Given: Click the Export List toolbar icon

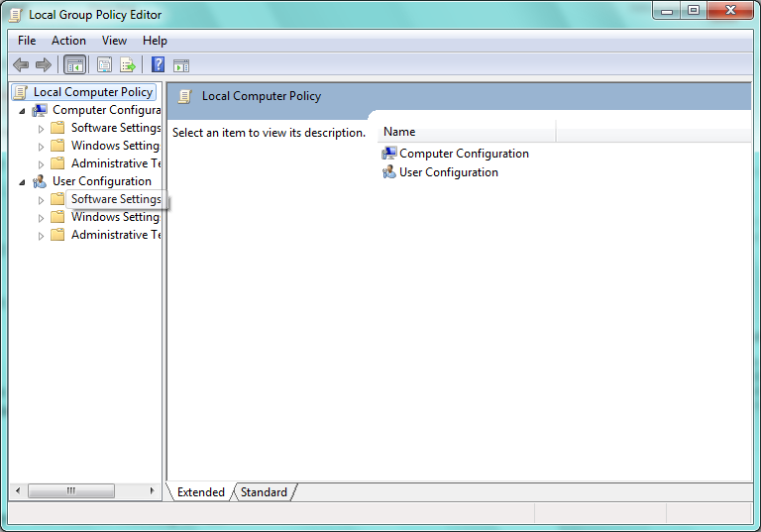Looking at the screenshot, I should [128, 64].
